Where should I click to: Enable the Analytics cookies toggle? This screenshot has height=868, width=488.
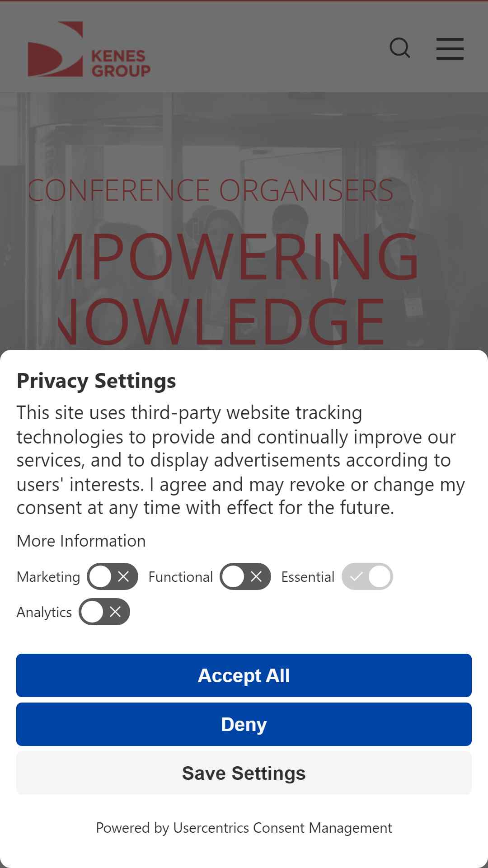pos(104,612)
